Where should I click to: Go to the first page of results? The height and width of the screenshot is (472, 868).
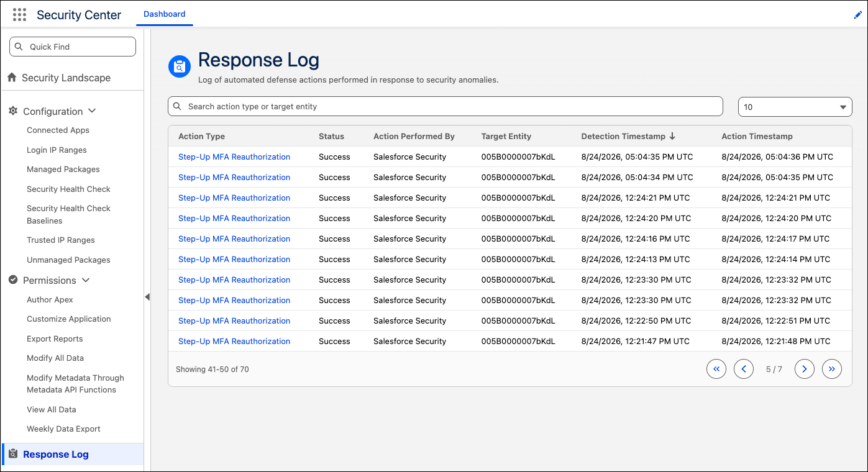716,369
